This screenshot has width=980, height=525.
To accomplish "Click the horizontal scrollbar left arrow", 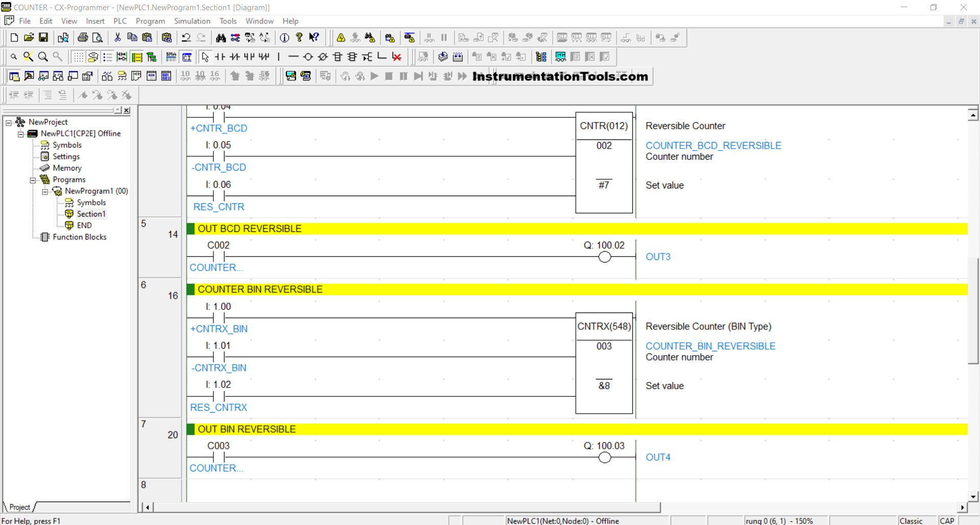I will pyautogui.click(x=148, y=507).
